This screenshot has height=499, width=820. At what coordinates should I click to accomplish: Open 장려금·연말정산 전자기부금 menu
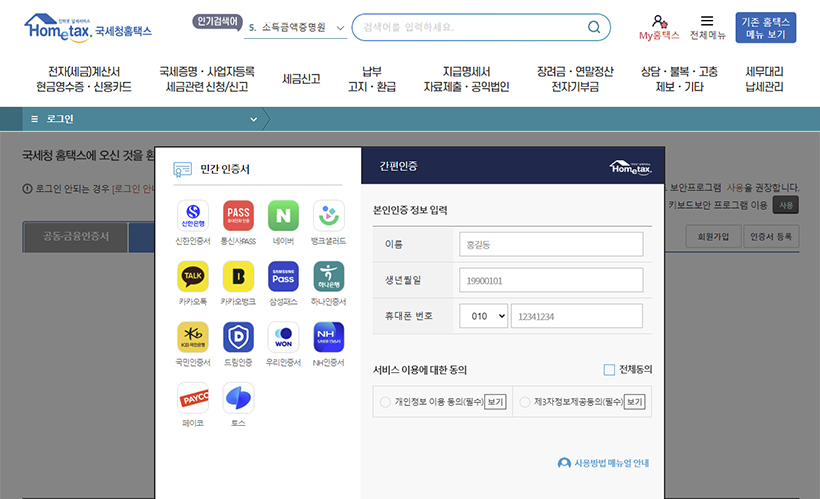click(x=575, y=79)
